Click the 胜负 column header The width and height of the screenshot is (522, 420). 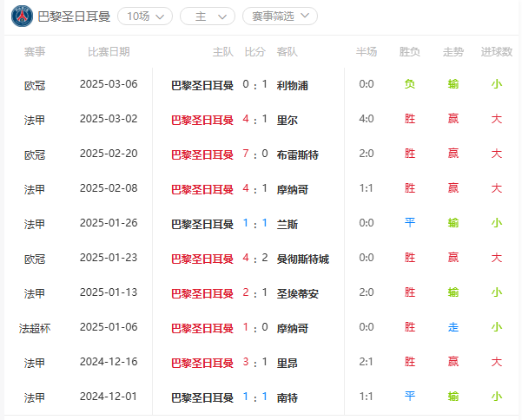(409, 52)
